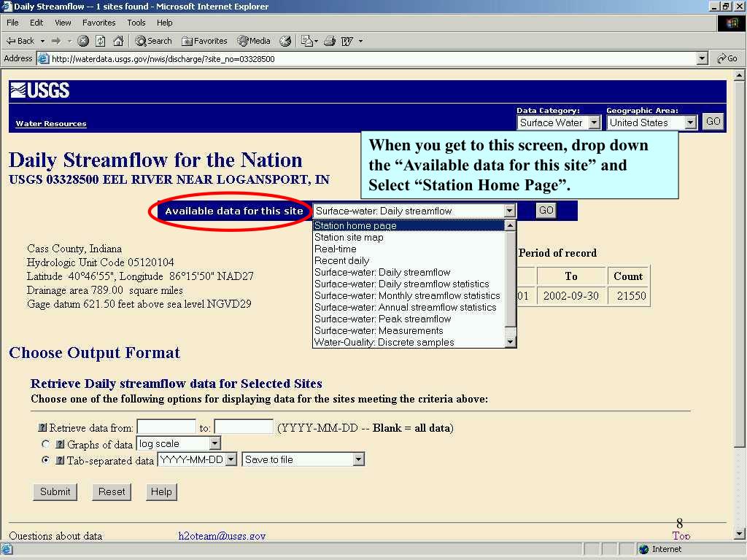The width and height of the screenshot is (747, 560).
Task: Click the Help form button
Action: 161,491
